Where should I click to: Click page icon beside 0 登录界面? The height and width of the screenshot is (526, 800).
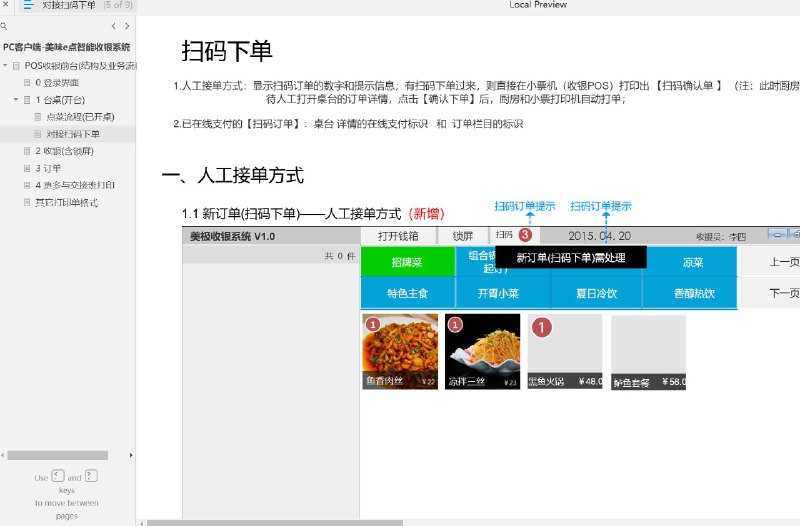tap(27, 83)
